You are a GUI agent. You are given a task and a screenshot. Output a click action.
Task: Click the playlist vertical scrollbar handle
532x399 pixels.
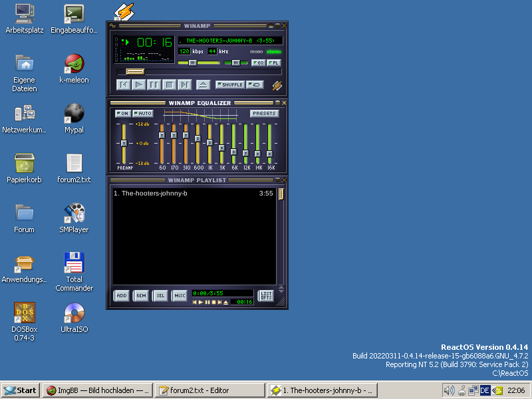pyautogui.click(x=281, y=194)
